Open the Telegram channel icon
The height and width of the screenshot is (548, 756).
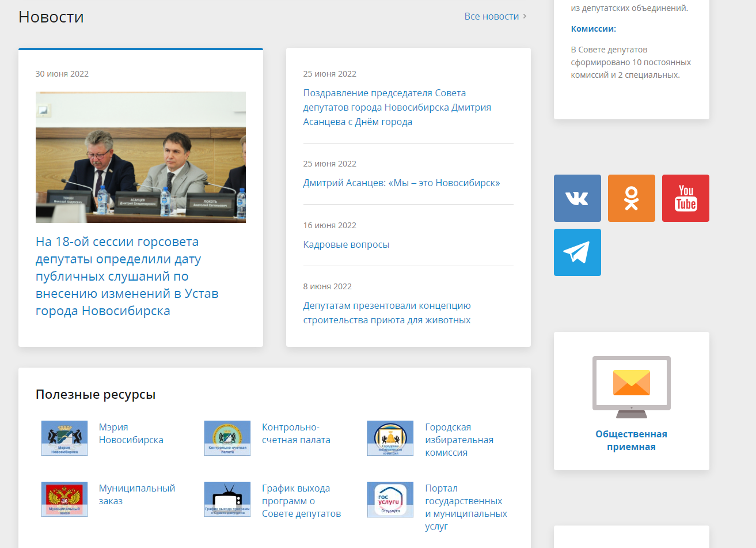(577, 252)
